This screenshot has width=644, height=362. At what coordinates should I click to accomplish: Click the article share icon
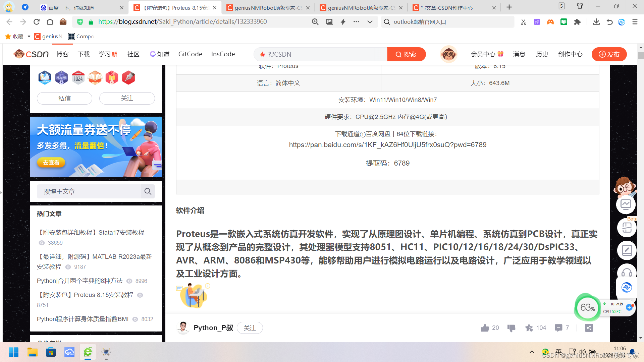(589, 328)
